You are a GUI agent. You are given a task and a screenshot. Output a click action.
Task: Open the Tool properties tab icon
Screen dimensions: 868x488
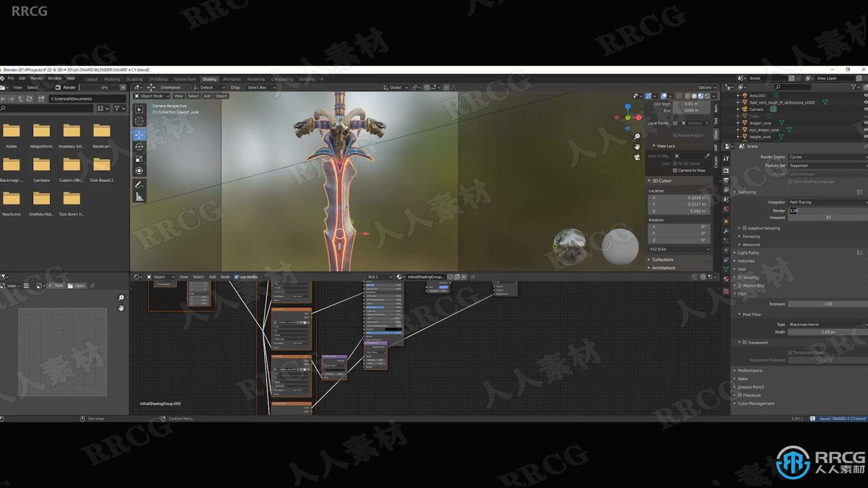point(726,159)
